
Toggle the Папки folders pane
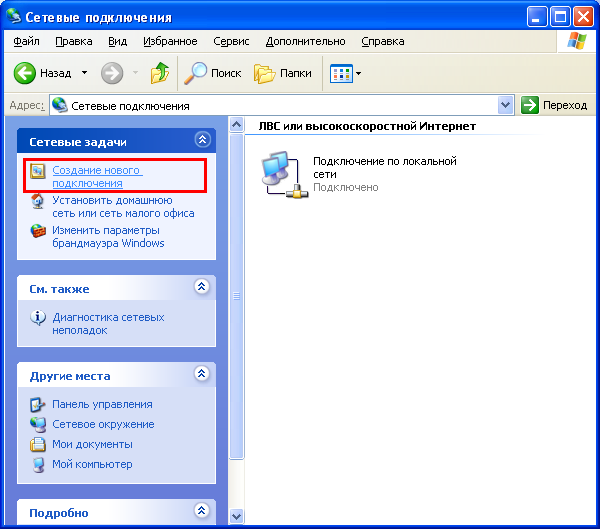tap(282, 73)
